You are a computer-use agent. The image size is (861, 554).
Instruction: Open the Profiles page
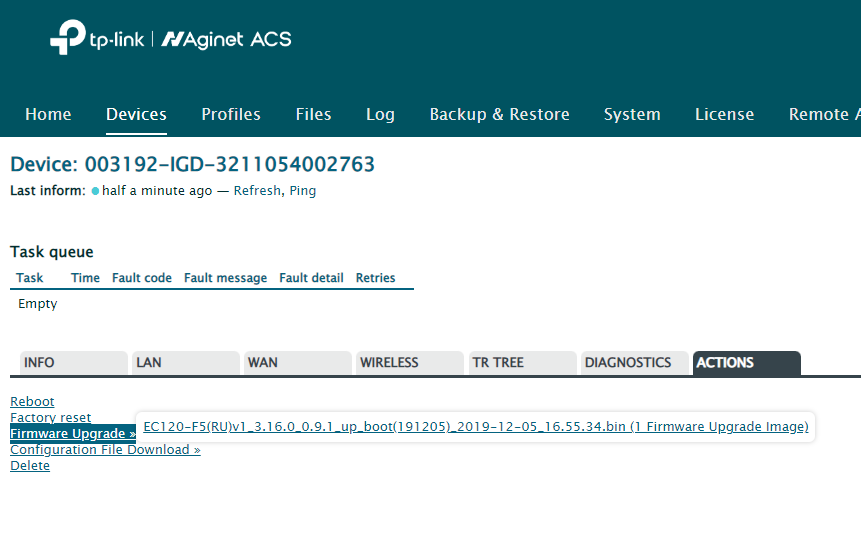[231, 114]
